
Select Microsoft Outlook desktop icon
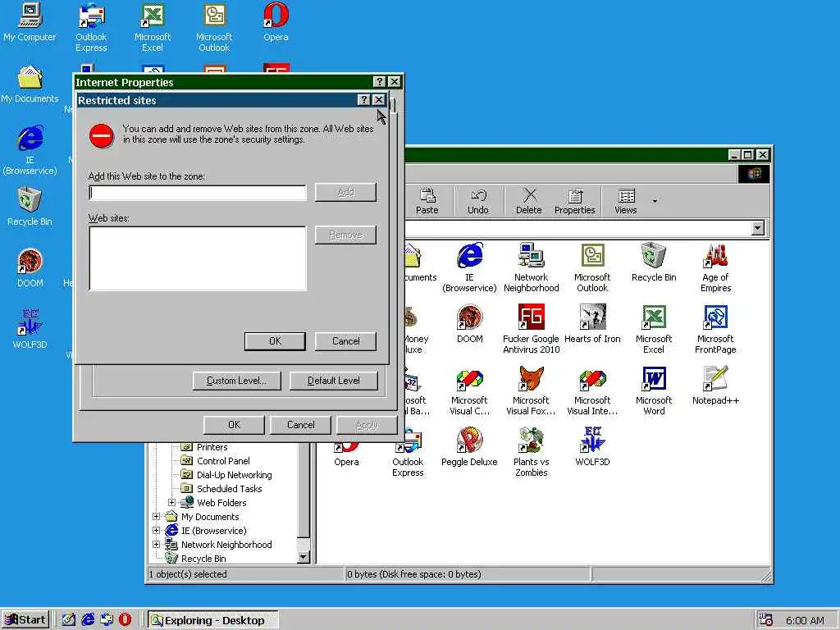pos(214,28)
